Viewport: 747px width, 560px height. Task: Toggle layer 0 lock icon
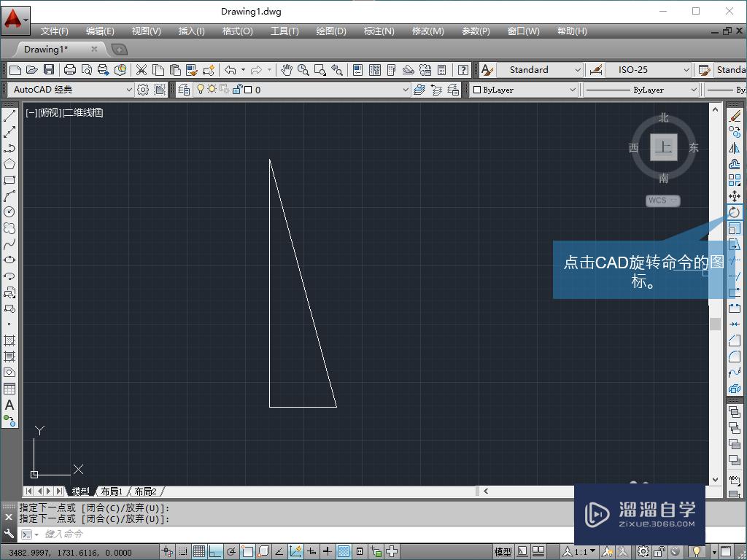point(237,89)
